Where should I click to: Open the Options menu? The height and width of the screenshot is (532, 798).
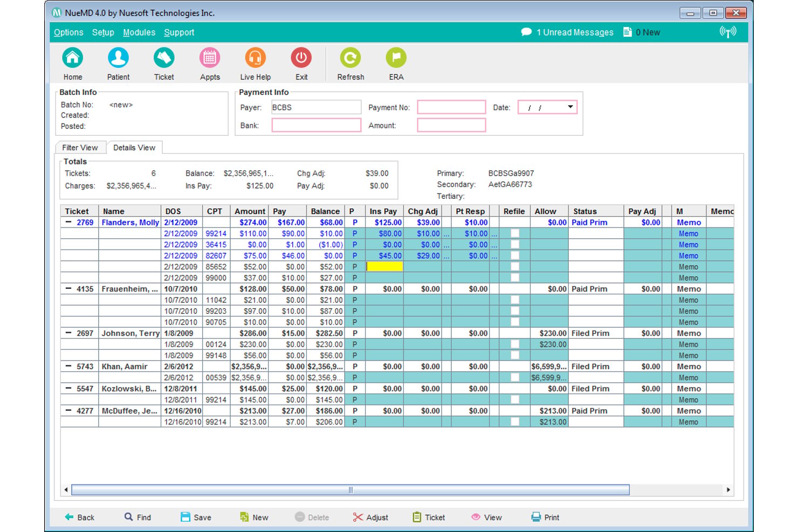(68, 32)
